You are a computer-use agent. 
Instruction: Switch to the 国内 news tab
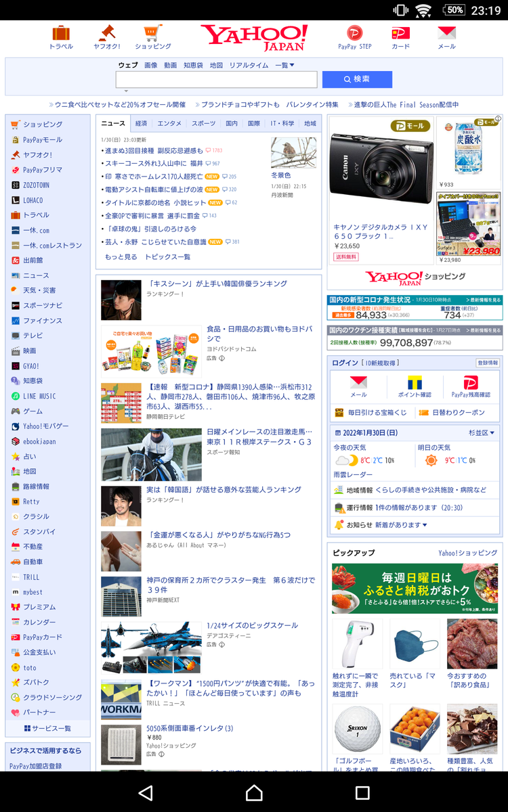232,123
